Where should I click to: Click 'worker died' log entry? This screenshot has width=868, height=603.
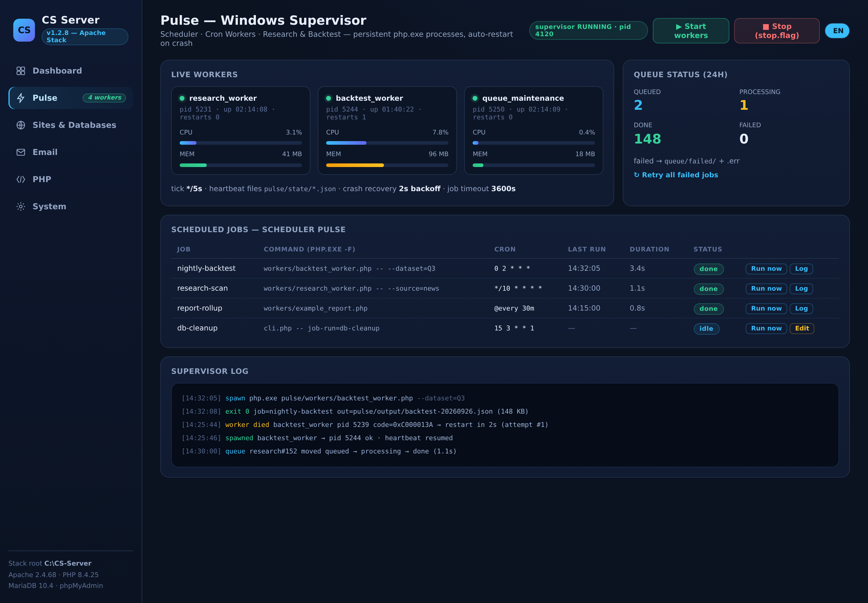[x=364, y=425]
